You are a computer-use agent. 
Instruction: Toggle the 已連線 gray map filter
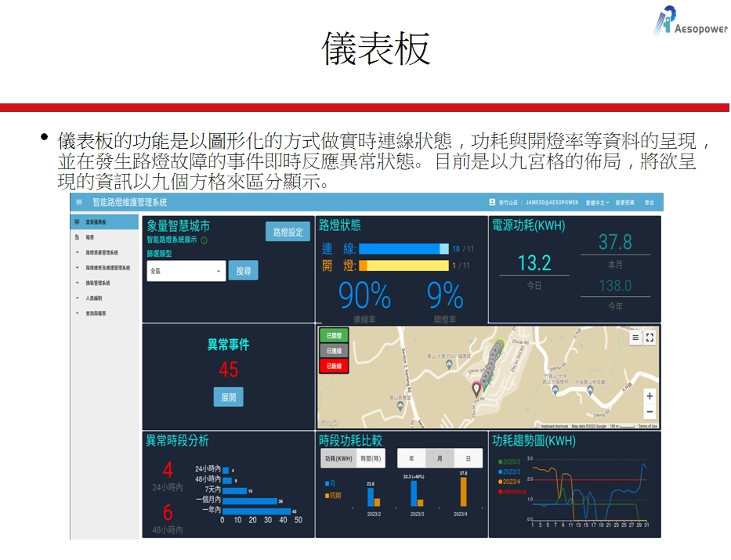pos(335,351)
